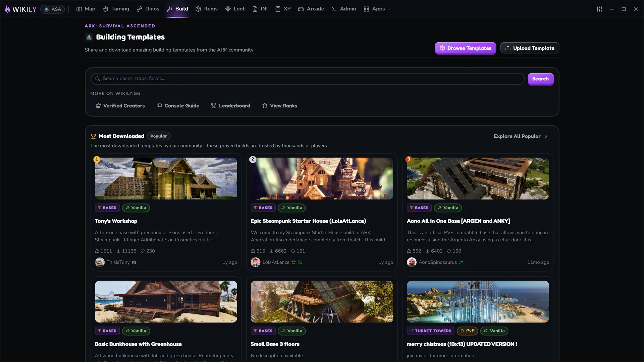This screenshot has height=362, width=644.
Task: Switch game using ASA badge
Action: click(53, 9)
